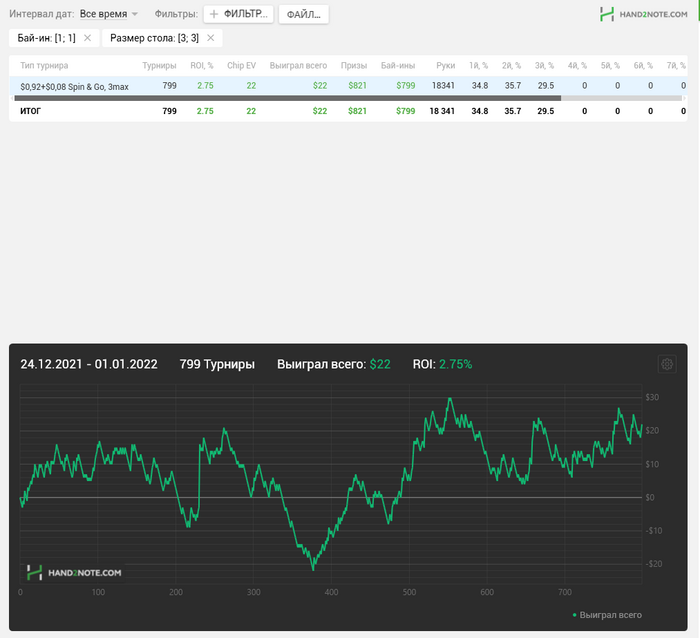Click the Hand2Note logo at top right
This screenshot has height=638, width=700.
[x=645, y=14]
